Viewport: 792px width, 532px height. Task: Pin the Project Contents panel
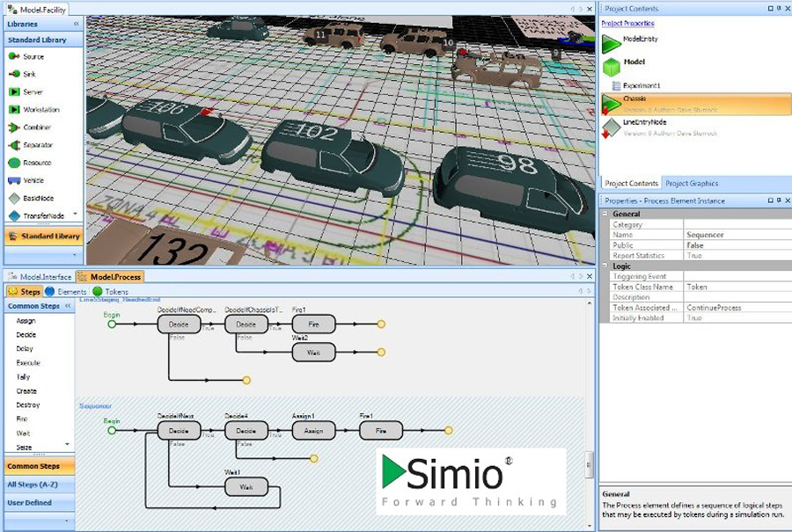pyautogui.click(x=777, y=8)
